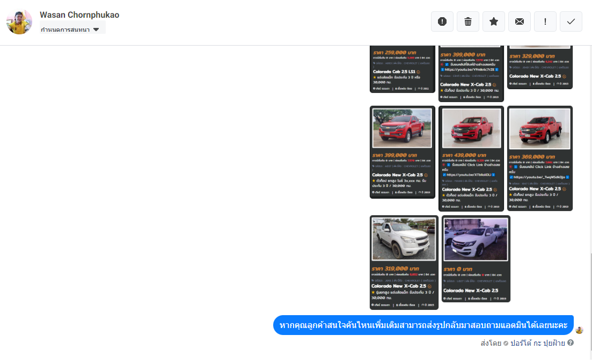Click the small seen avatar next to the message
The height and width of the screenshot is (364, 592).
(579, 330)
